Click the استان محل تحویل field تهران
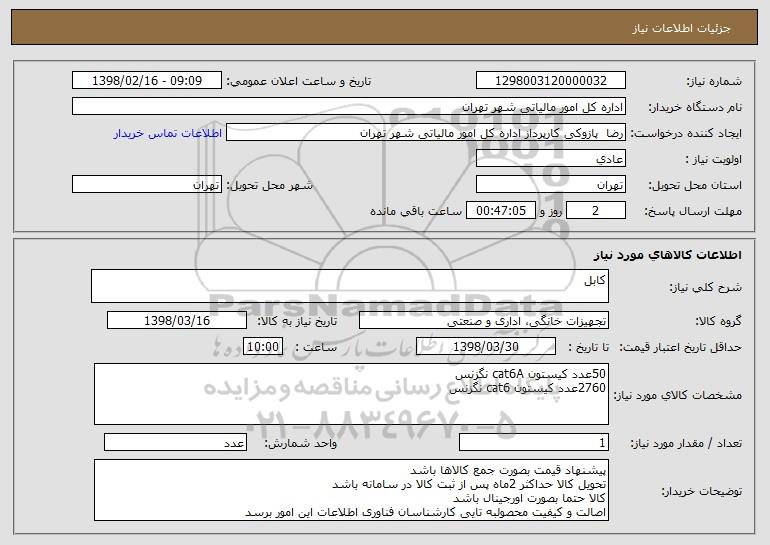This screenshot has height=545, width=770. (x=550, y=185)
